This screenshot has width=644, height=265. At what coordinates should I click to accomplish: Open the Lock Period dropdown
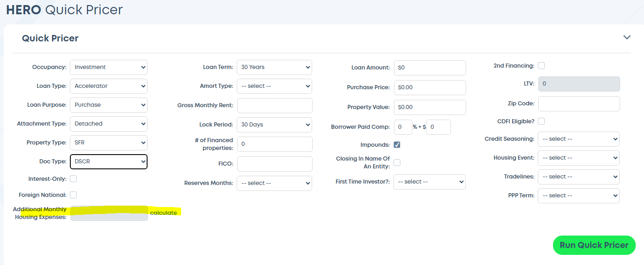pyautogui.click(x=274, y=125)
